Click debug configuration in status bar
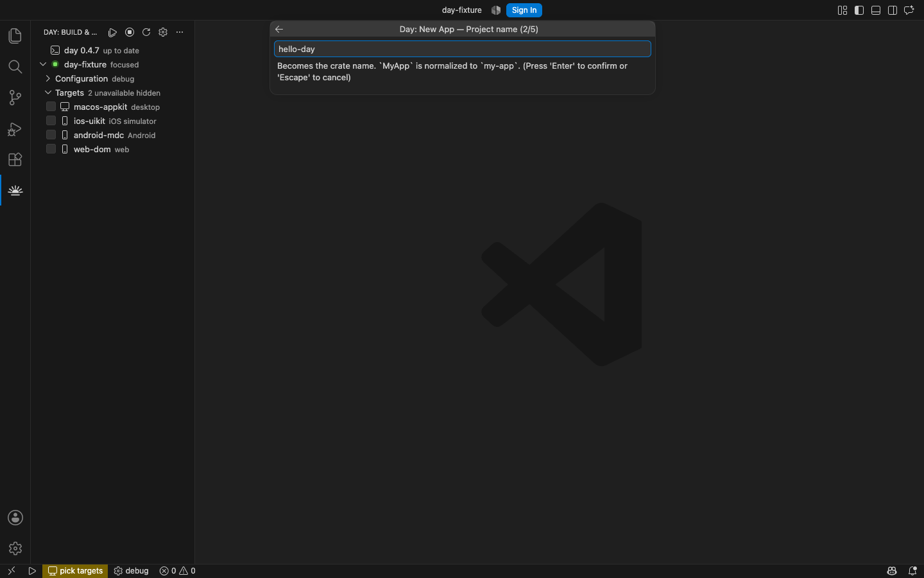 [132, 571]
